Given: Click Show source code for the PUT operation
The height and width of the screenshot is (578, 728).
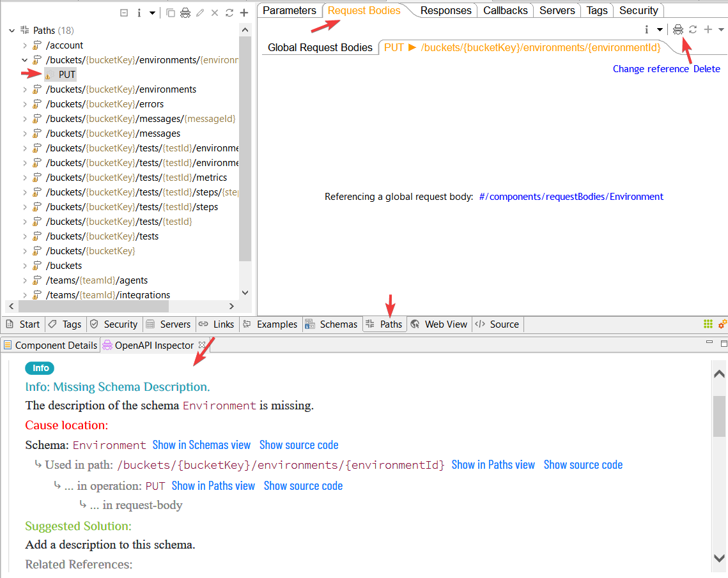Looking at the screenshot, I should pyautogui.click(x=303, y=485).
